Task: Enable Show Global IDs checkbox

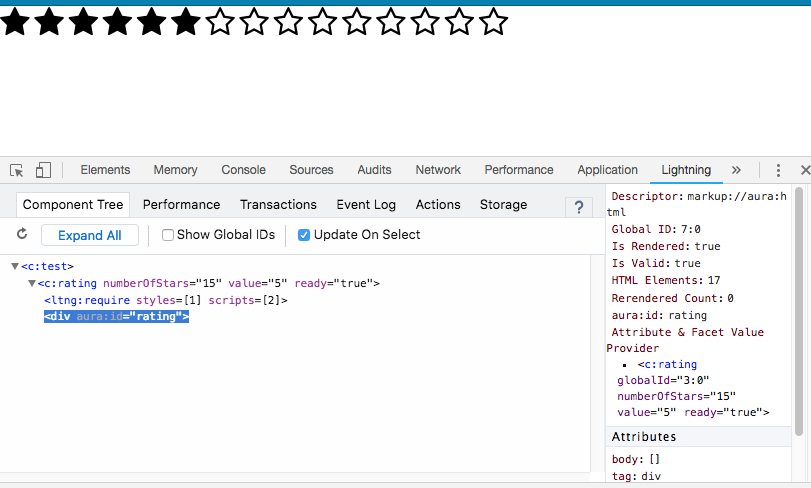Action: 168,235
